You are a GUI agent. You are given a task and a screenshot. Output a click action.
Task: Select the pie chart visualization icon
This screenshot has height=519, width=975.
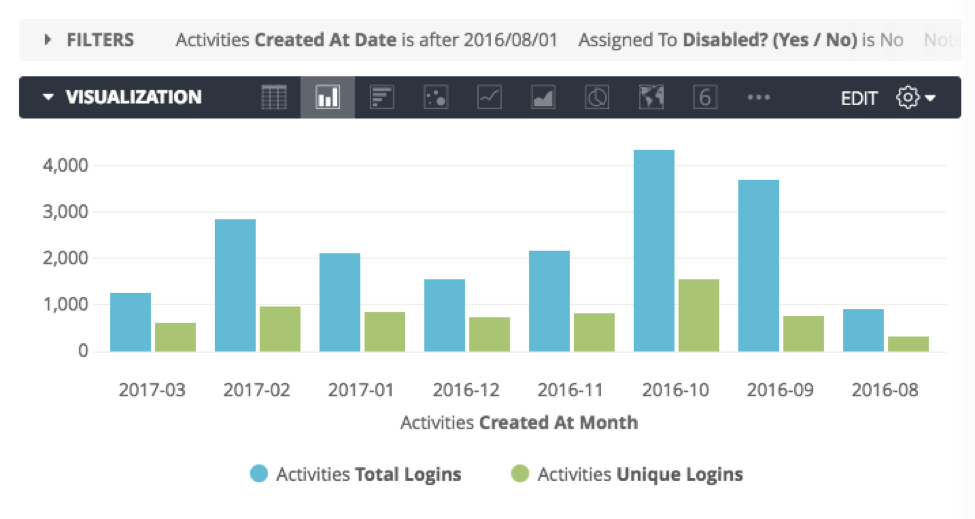597,98
